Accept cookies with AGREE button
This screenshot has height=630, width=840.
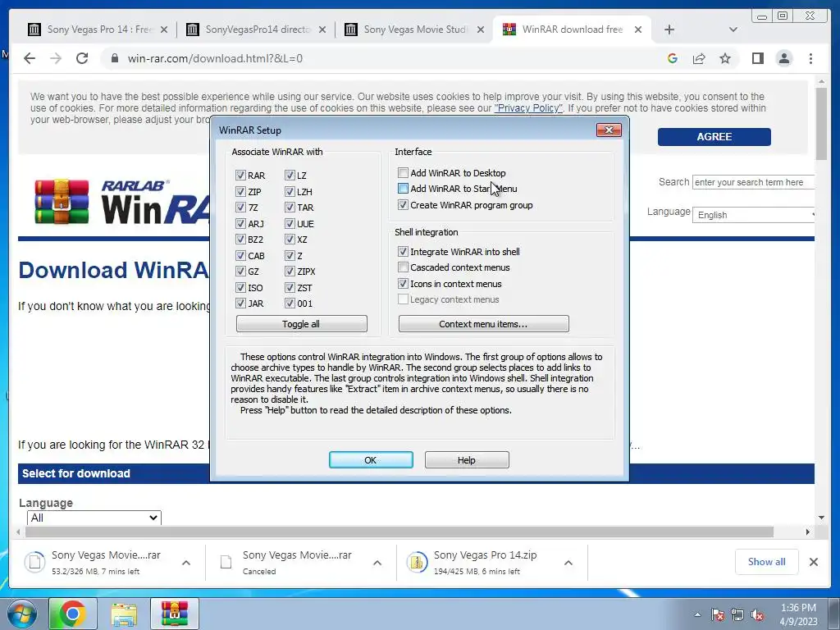[714, 137]
